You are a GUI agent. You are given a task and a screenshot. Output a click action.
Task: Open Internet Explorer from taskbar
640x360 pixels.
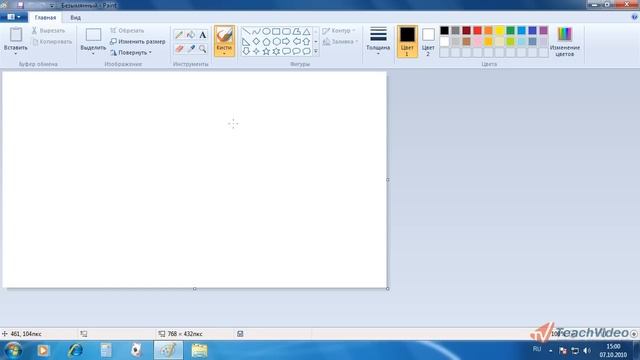(75, 350)
